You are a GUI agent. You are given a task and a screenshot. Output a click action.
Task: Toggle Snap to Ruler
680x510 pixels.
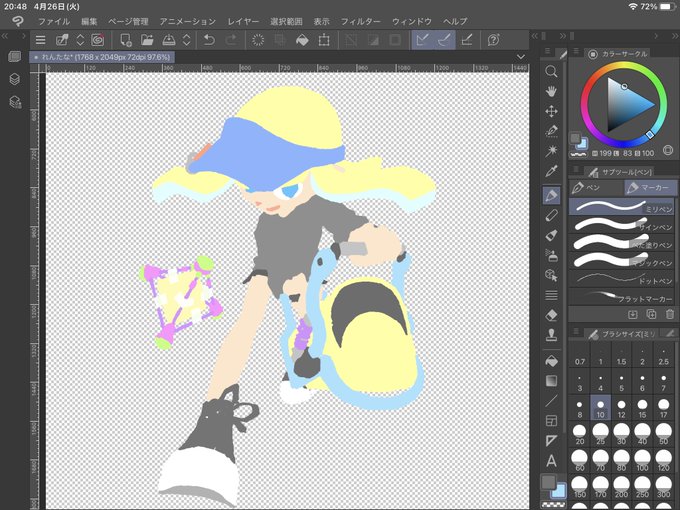tap(422, 40)
